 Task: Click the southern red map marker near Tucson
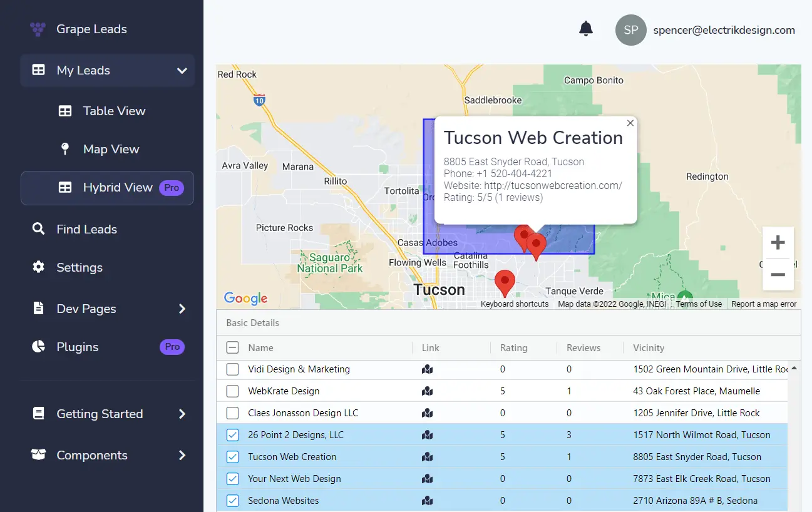tap(505, 283)
